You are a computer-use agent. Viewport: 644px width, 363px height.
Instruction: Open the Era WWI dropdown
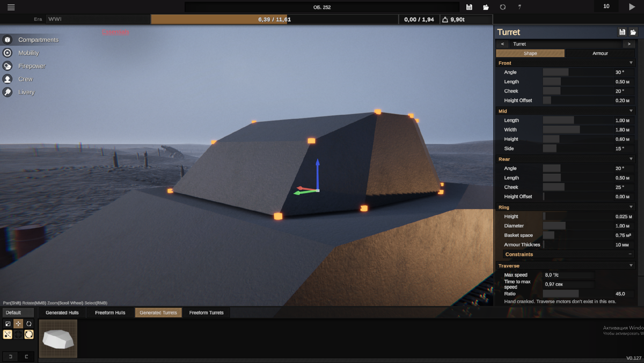[x=98, y=19]
